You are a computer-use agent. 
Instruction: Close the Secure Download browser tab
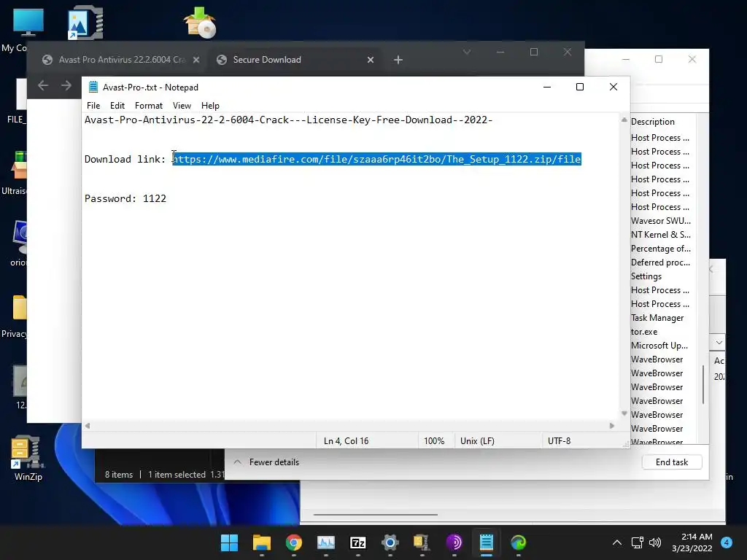click(370, 60)
